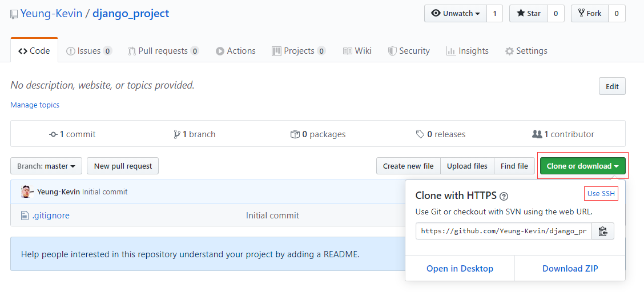Click the repository book icon beside Yeung-Kevin

(14, 14)
